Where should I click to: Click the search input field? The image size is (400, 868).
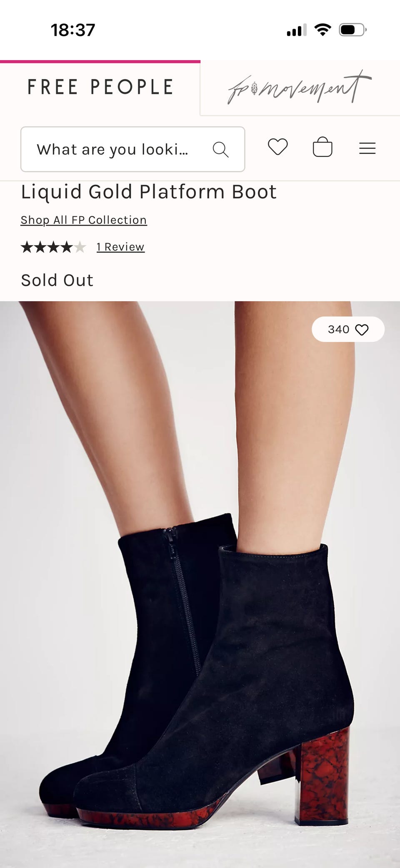click(133, 149)
